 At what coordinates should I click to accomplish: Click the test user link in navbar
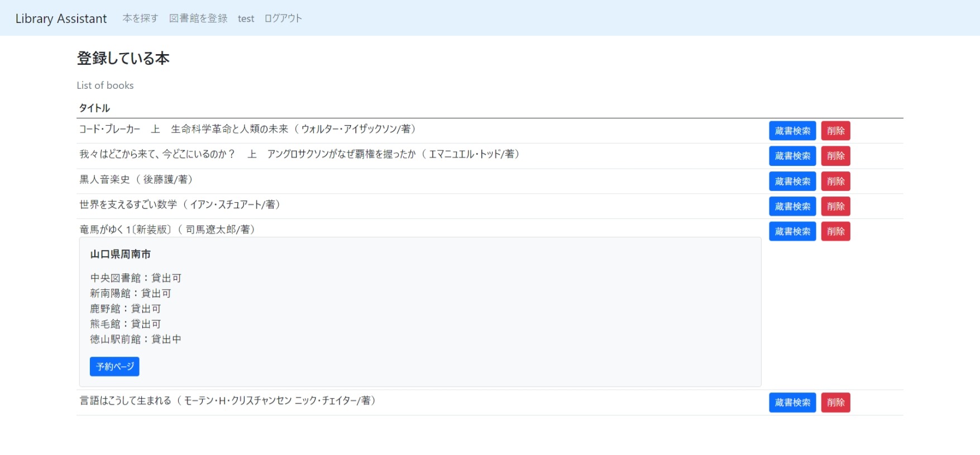tap(246, 18)
